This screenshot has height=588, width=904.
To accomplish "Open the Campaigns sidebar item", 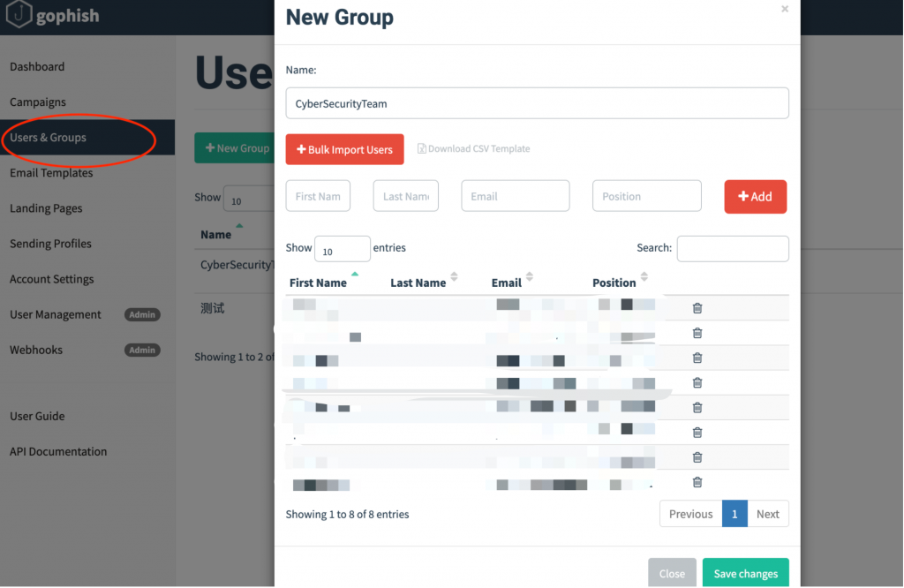I will tap(38, 102).
